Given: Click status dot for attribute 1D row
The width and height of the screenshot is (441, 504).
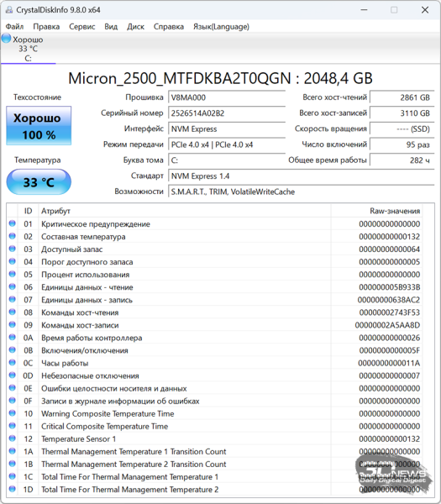Looking at the screenshot, I should (x=13, y=489).
